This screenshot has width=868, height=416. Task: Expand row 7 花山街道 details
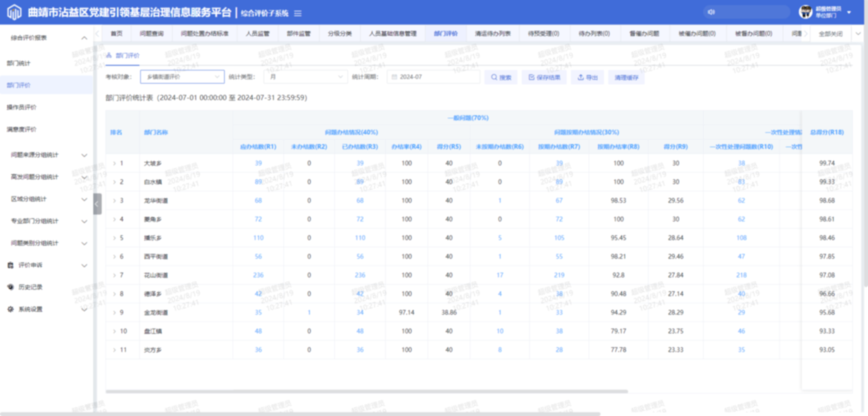pos(114,275)
